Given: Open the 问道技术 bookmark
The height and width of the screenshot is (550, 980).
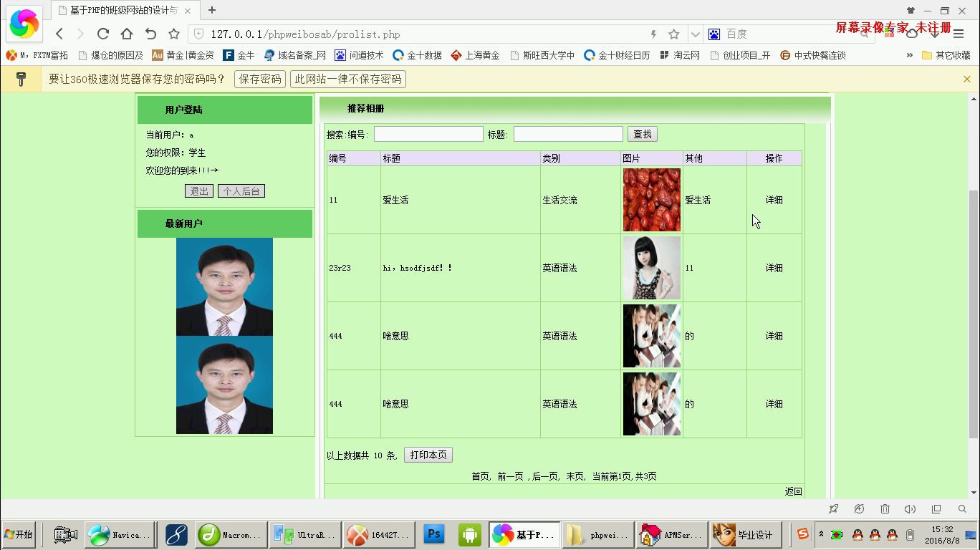Looking at the screenshot, I should (359, 55).
